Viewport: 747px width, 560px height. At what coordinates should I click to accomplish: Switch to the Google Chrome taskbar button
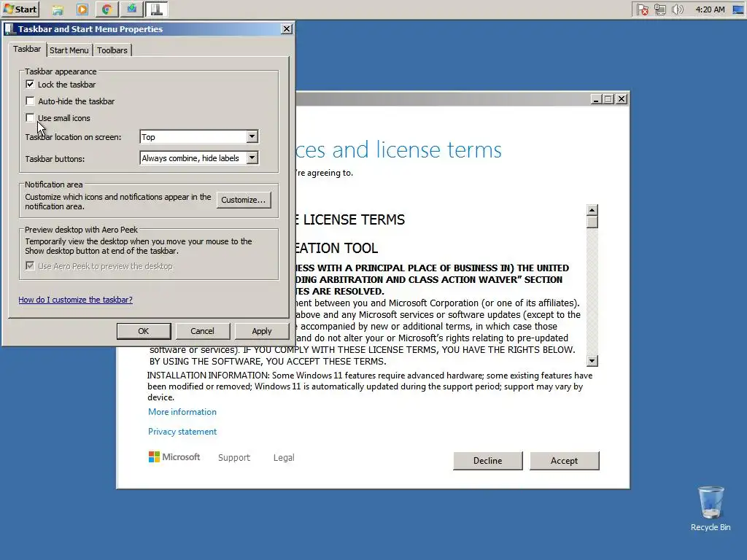pos(107,9)
